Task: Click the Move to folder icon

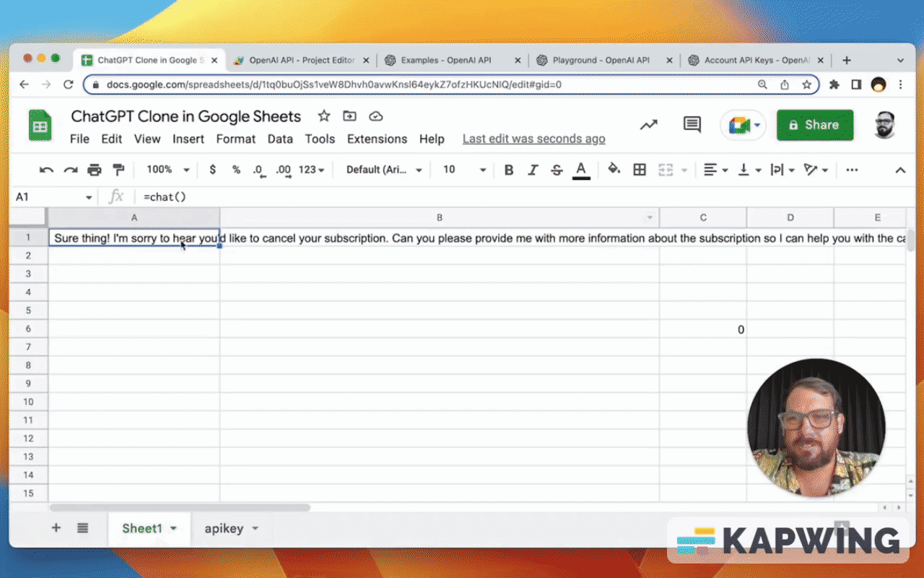Action: [x=349, y=116]
